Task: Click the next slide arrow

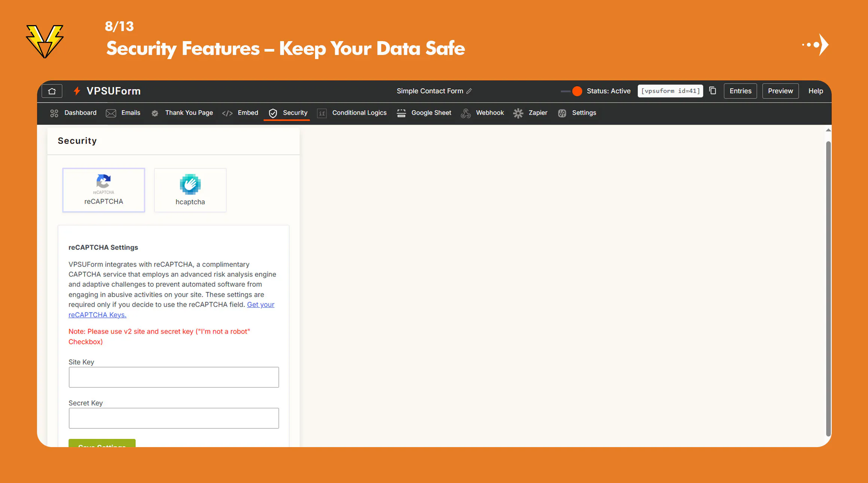Action: [x=816, y=45]
